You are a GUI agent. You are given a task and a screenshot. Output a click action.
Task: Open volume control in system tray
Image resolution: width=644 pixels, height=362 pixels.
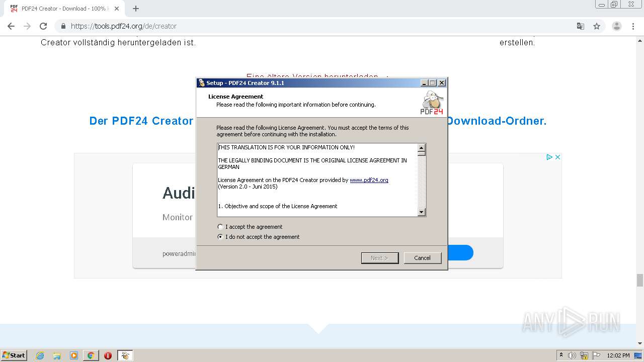(x=572, y=355)
